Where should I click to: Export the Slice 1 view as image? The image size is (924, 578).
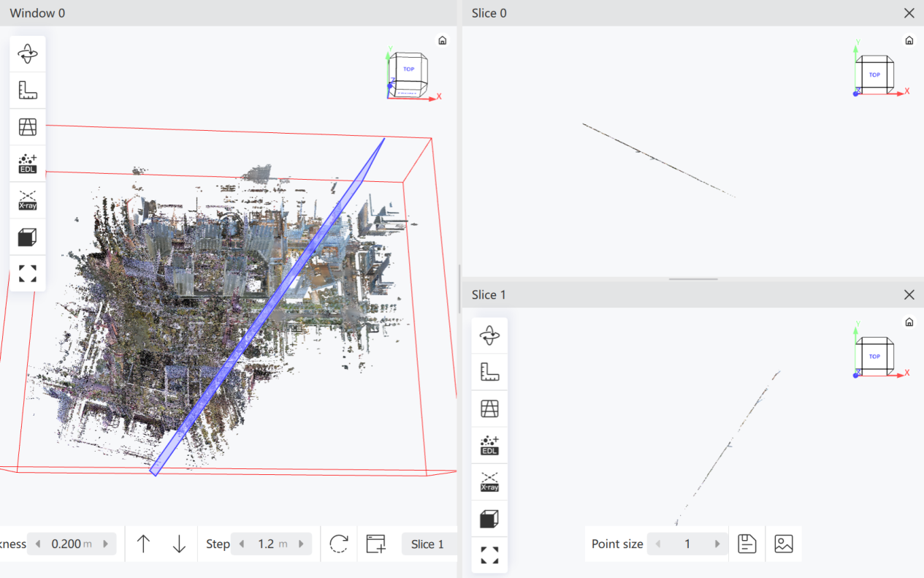pyautogui.click(x=784, y=544)
